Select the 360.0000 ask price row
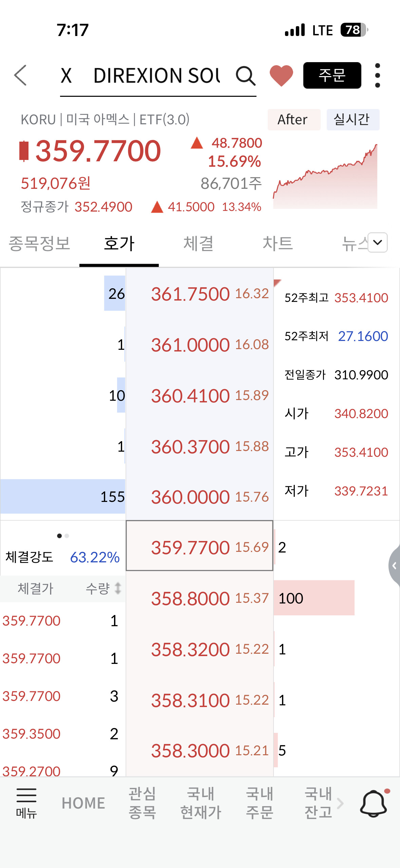Screen dimensions: 400x868 point(199,497)
